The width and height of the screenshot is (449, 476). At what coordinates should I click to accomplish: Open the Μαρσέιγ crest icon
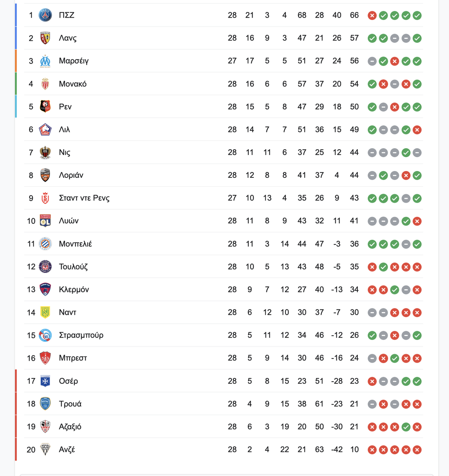(x=45, y=61)
